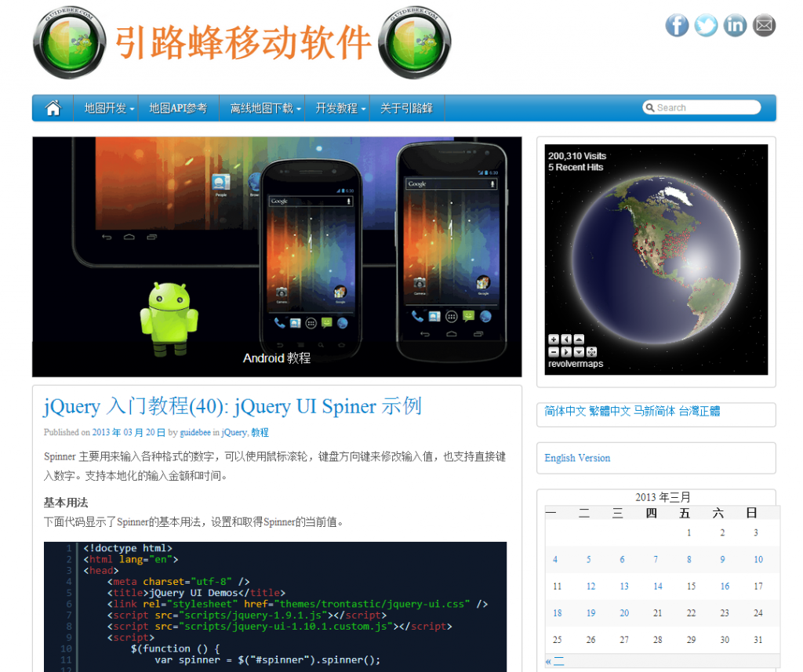Open the Twitter bird icon
The width and height of the screenshot is (803, 672).
click(x=706, y=25)
